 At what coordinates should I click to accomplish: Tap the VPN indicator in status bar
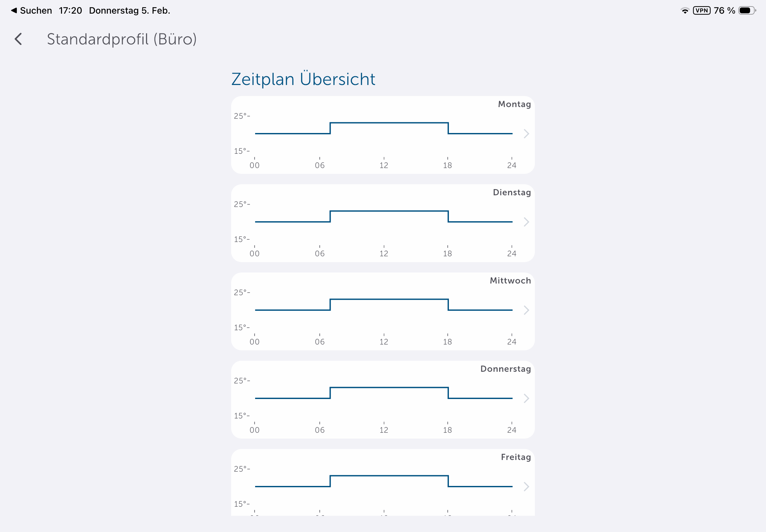pyautogui.click(x=701, y=11)
